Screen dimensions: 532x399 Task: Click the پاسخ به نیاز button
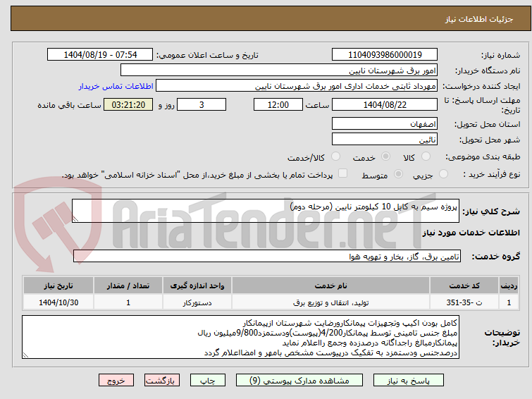[x=409, y=381]
